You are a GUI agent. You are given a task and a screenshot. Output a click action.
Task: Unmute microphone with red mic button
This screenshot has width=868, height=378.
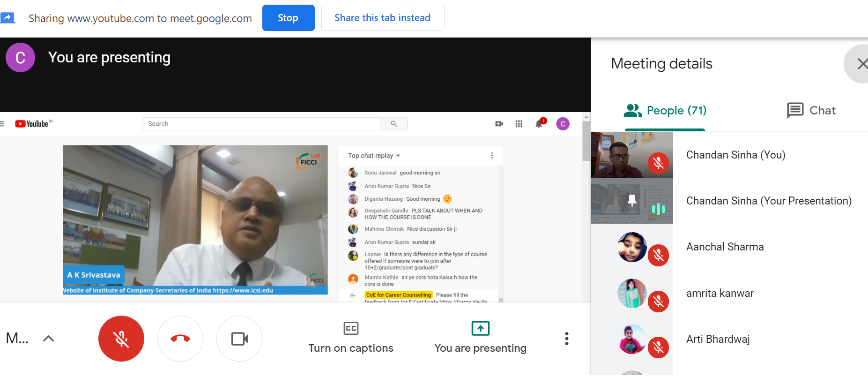coord(121,339)
